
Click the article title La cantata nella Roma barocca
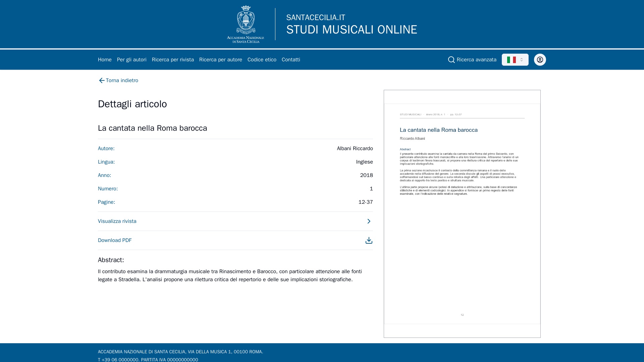coord(152,128)
